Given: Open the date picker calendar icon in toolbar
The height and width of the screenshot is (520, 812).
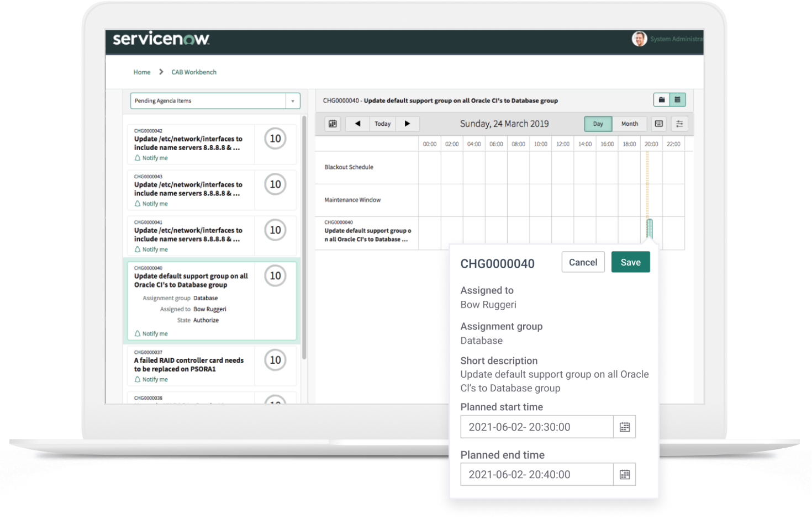Looking at the screenshot, I should 333,124.
